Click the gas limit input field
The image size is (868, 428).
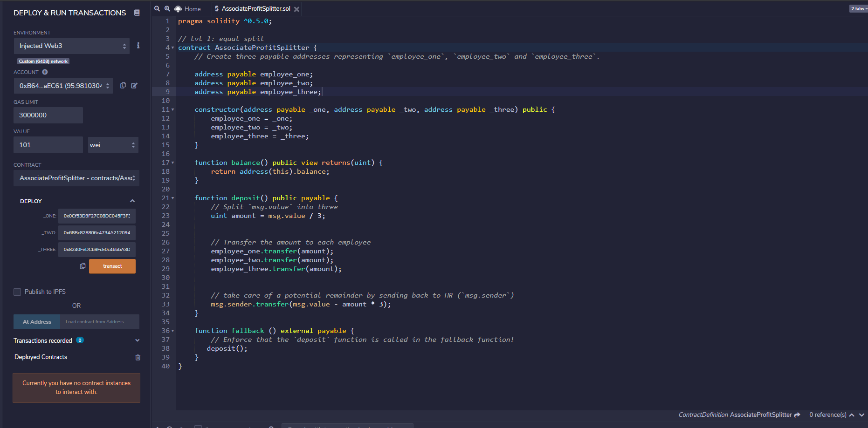pyautogui.click(x=48, y=115)
